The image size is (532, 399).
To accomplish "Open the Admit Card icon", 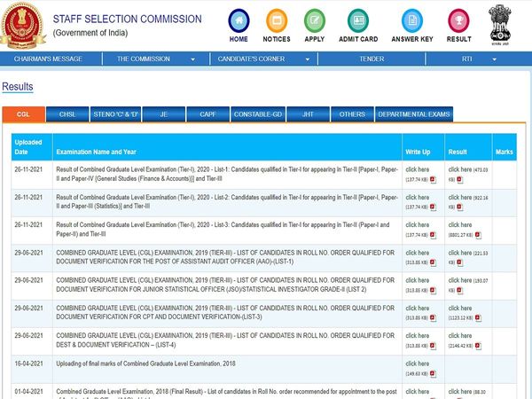I will [358, 20].
